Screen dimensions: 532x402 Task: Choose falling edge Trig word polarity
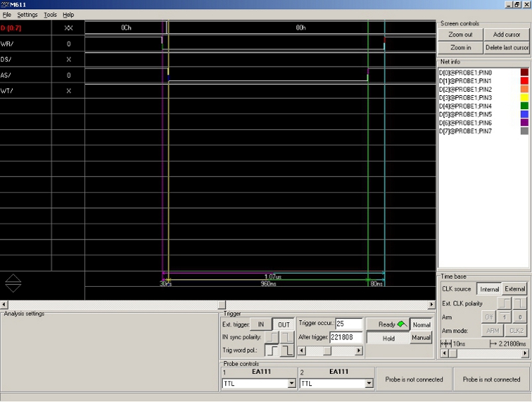pyautogui.click(x=287, y=350)
